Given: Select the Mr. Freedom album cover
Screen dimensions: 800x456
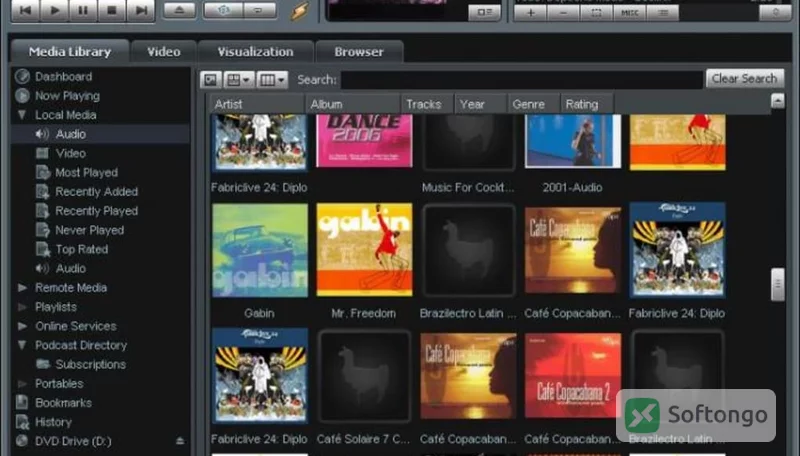Looking at the screenshot, I should 364,249.
